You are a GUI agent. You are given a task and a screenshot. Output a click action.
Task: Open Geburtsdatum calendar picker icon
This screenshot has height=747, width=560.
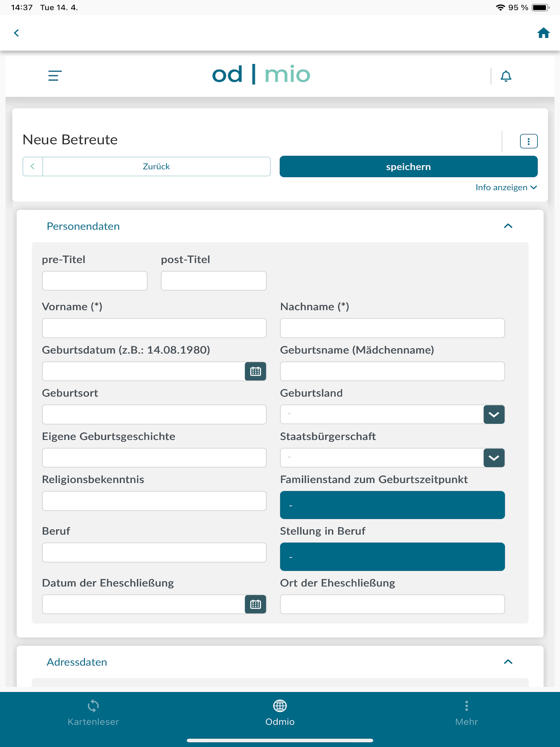(256, 371)
